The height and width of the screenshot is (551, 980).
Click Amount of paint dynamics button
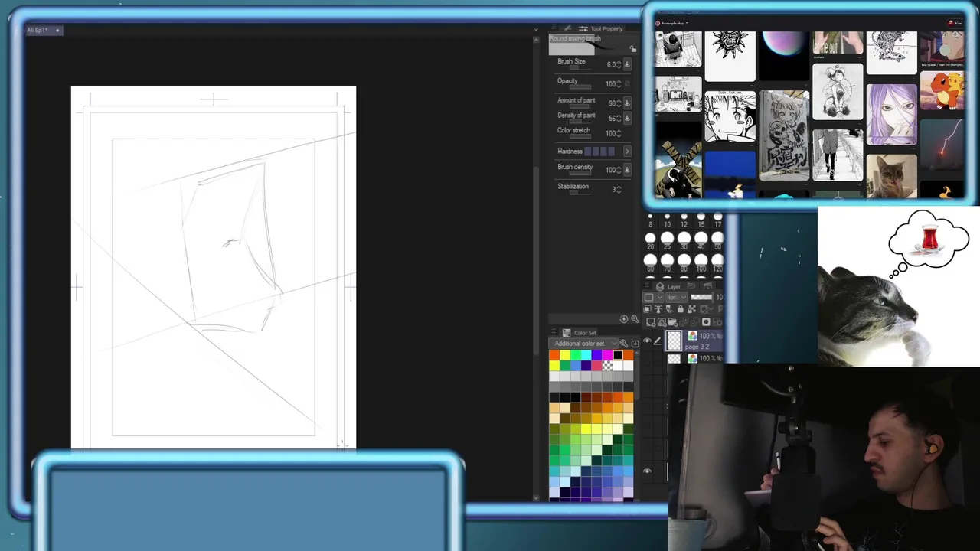click(627, 103)
